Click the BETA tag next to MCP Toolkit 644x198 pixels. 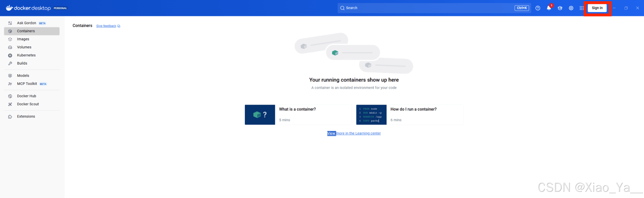point(43,84)
